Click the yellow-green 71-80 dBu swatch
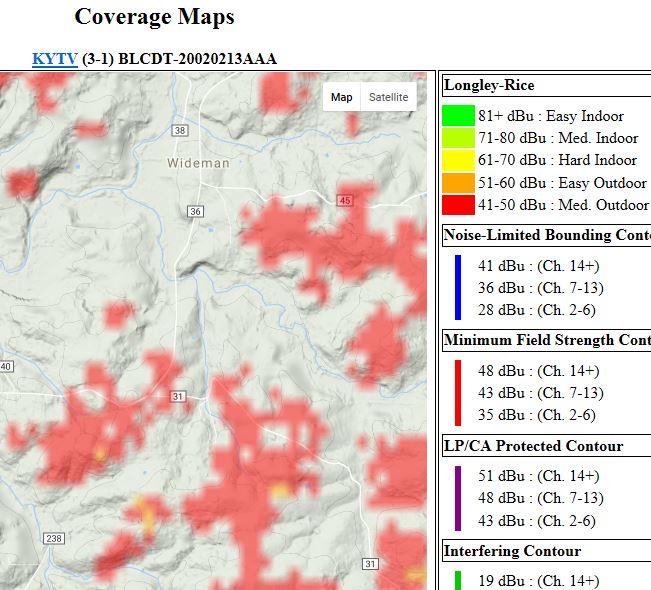Viewport: 651px width, 590px height. pos(458,138)
